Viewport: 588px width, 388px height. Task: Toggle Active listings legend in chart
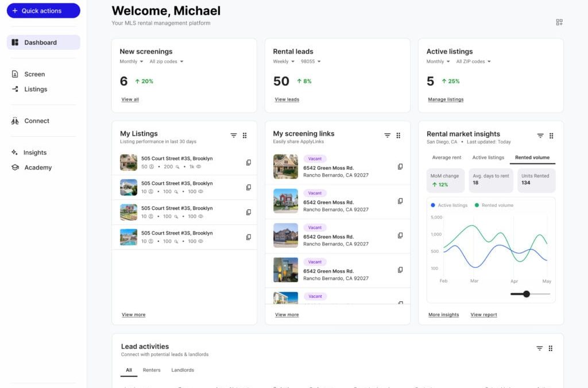tap(449, 205)
